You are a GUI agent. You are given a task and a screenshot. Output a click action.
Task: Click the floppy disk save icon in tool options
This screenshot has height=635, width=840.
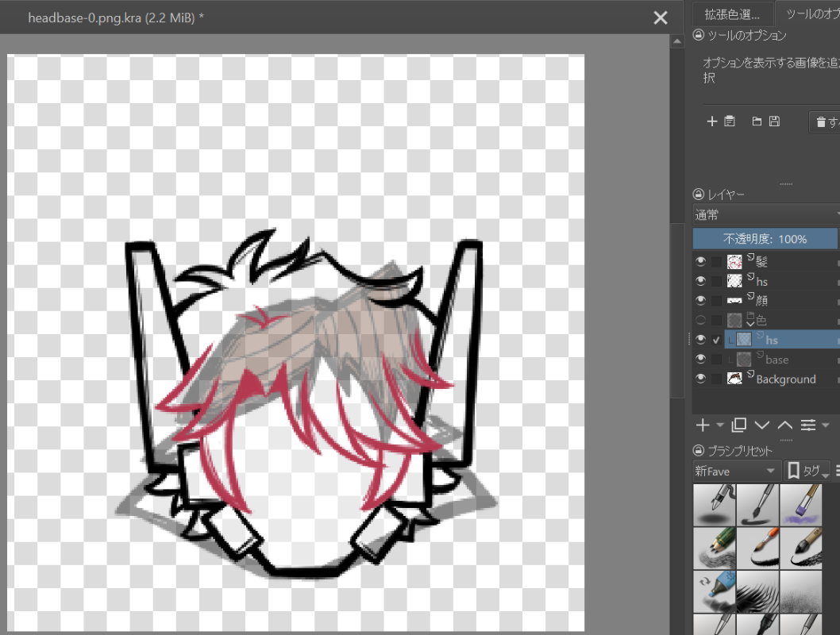tap(774, 121)
